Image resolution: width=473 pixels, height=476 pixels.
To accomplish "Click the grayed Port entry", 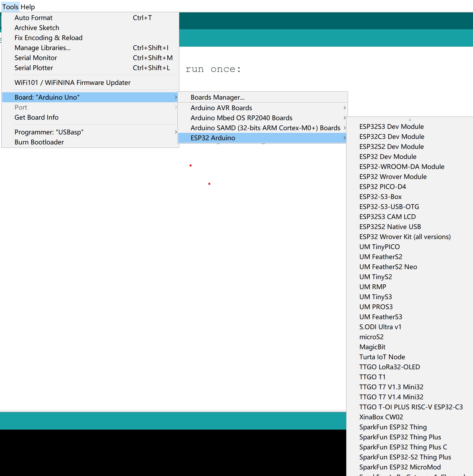I will (90, 107).
